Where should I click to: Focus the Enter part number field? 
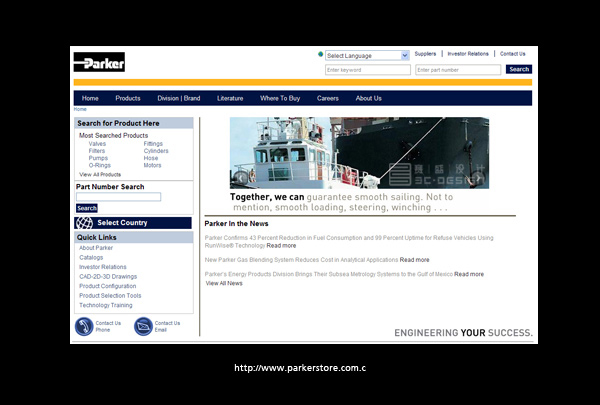coord(458,70)
